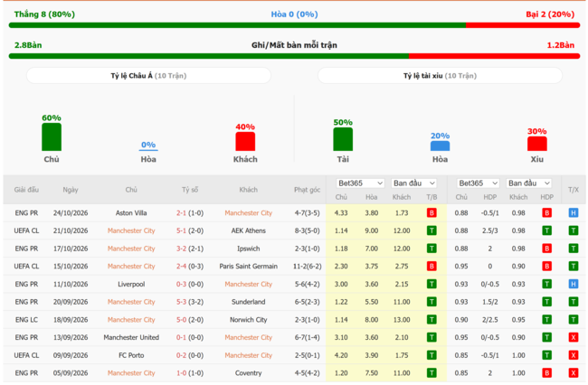Viewport: 588px width, 385px height.
Task: Click Manchester City link in Aston Villa row
Action: [248, 213]
